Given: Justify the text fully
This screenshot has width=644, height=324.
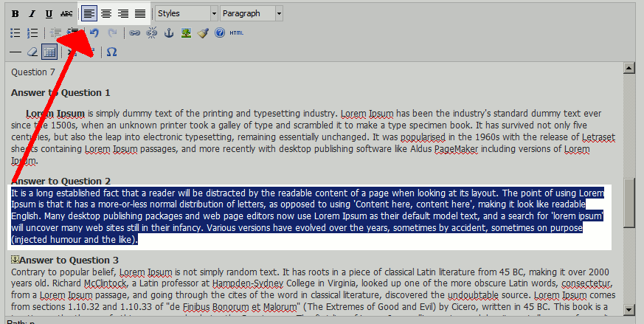Looking at the screenshot, I should (x=139, y=14).
